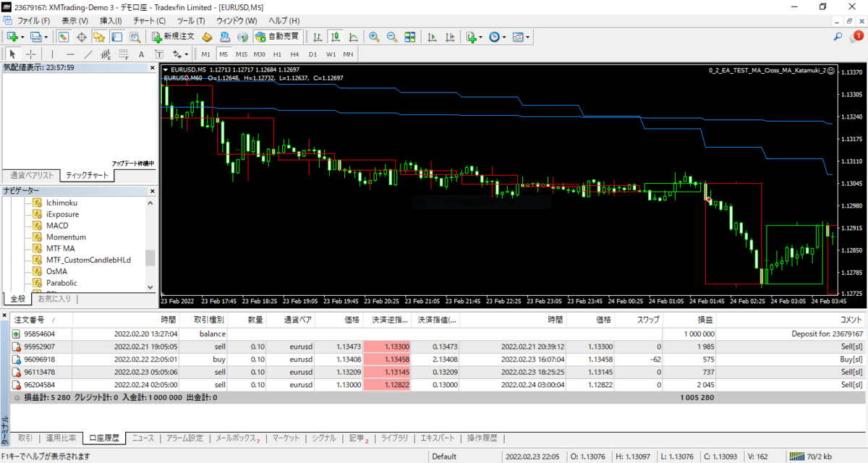Select Parabolic indicator in navigator

pos(61,283)
